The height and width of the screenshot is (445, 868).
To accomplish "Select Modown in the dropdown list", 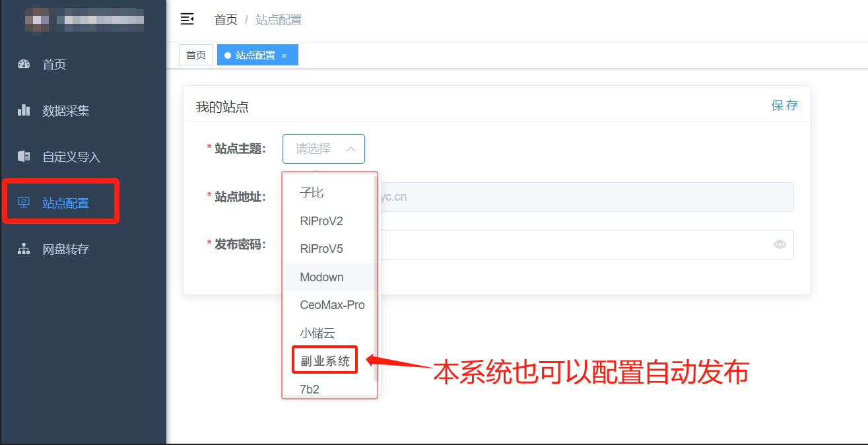I will (x=321, y=277).
